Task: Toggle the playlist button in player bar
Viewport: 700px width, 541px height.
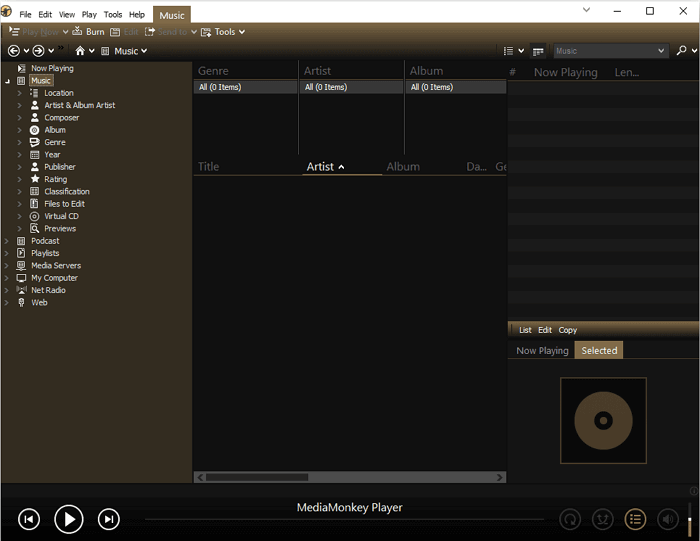Action: [634, 519]
